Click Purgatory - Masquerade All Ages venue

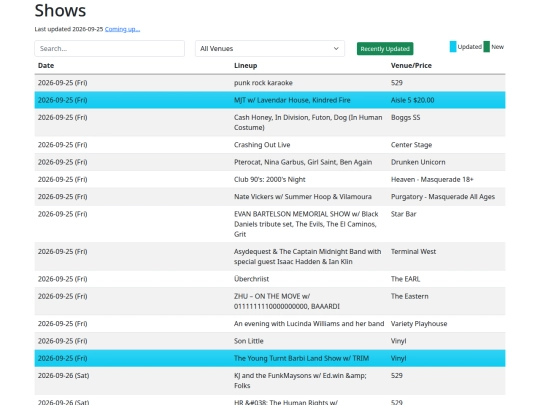443,197
